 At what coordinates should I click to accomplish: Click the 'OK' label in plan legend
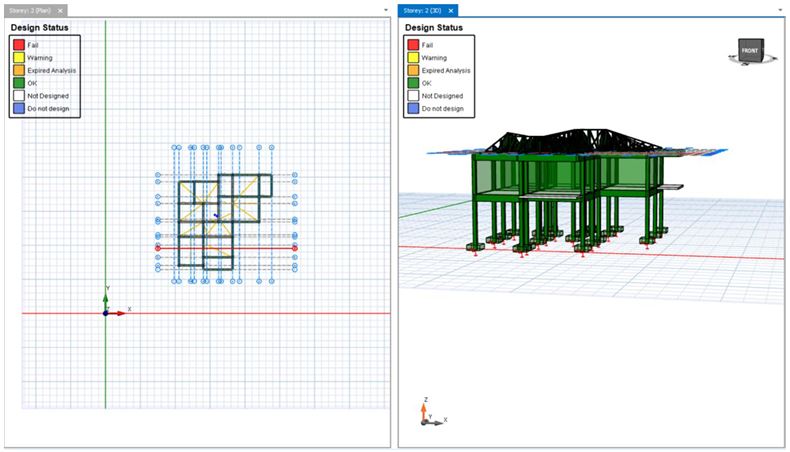coord(32,83)
